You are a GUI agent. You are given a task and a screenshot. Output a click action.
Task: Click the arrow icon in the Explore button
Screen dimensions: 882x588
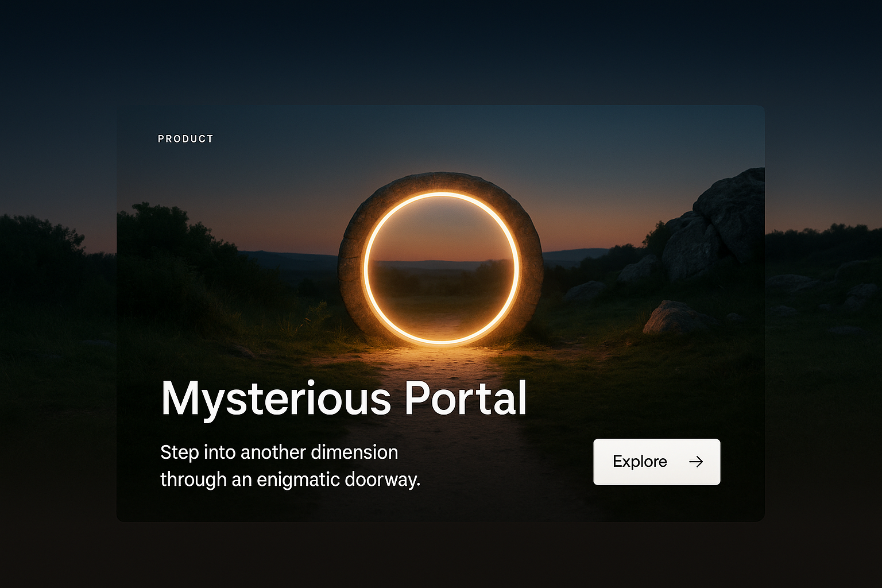(x=696, y=462)
